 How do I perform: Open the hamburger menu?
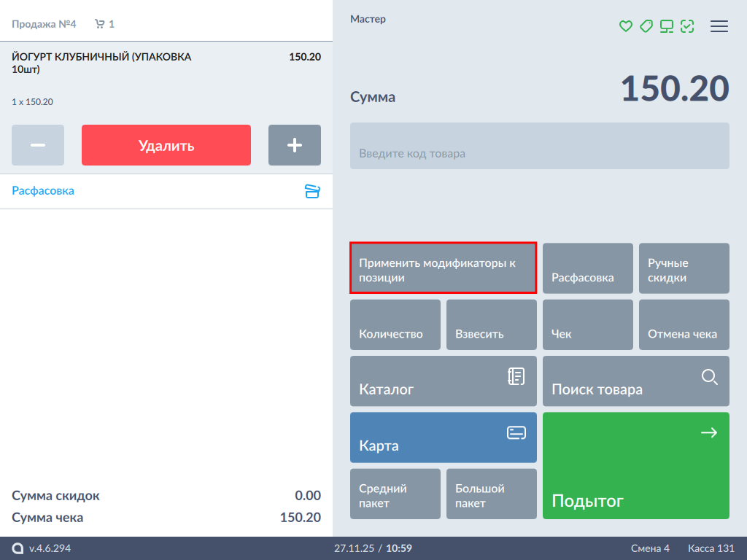pyautogui.click(x=719, y=26)
